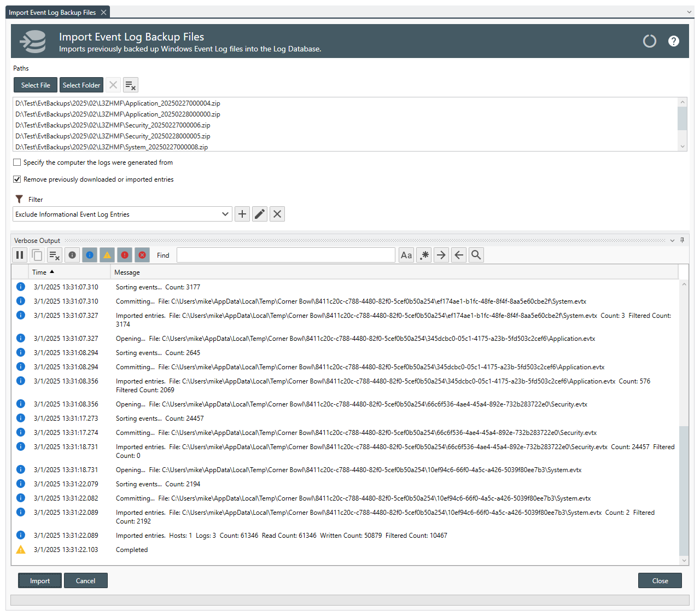Open the tab list dropdown arrow
700x616 pixels.
[x=689, y=12]
